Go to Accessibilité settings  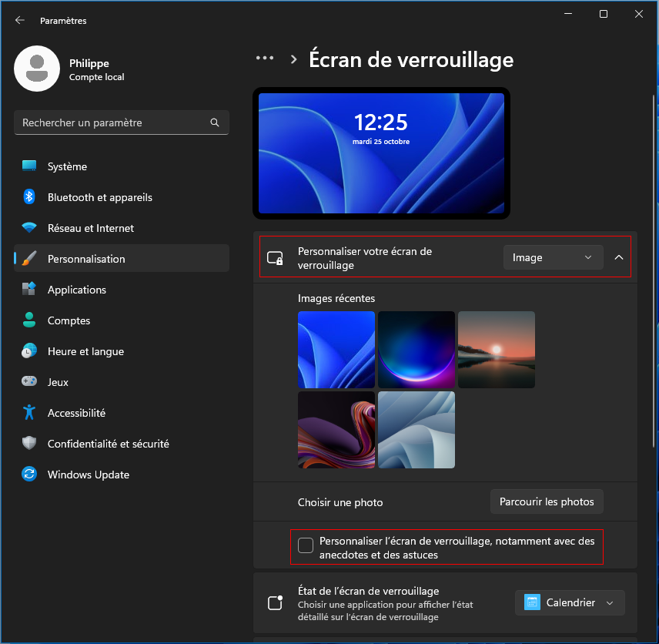point(122,412)
